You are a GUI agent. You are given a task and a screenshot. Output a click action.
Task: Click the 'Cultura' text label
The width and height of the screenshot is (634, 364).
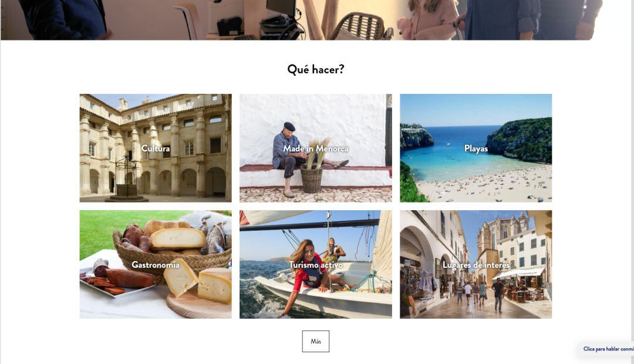(156, 149)
